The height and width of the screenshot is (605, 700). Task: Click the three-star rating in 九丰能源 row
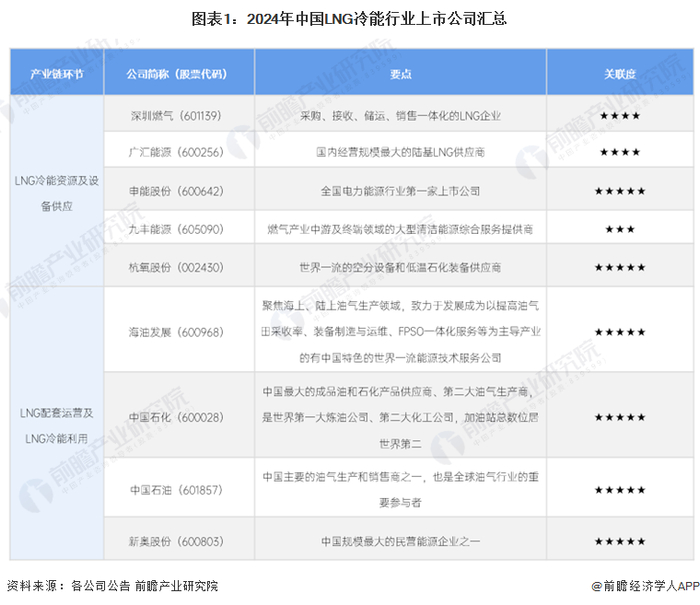620,229
